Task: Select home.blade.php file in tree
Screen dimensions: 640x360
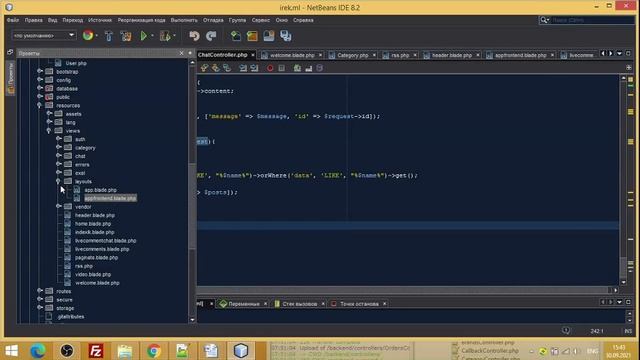Action: 93,224
